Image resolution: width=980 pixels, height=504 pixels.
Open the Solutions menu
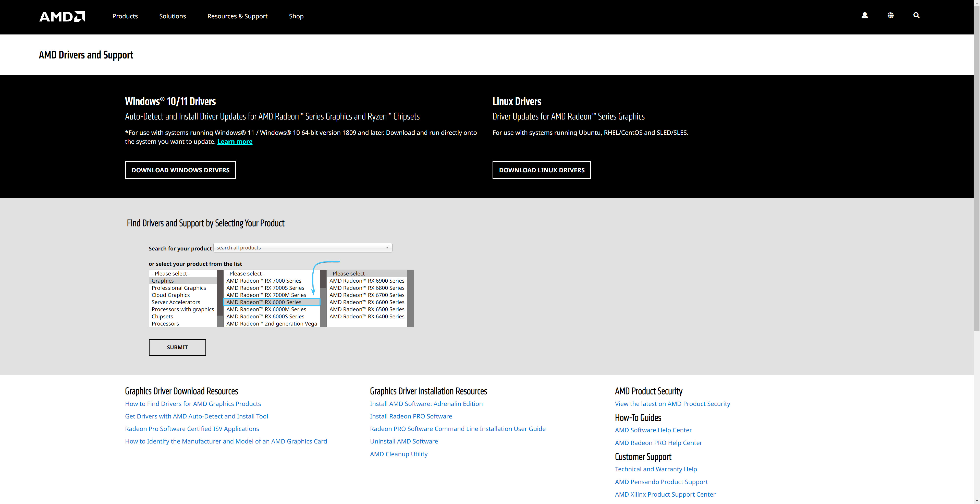point(172,16)
